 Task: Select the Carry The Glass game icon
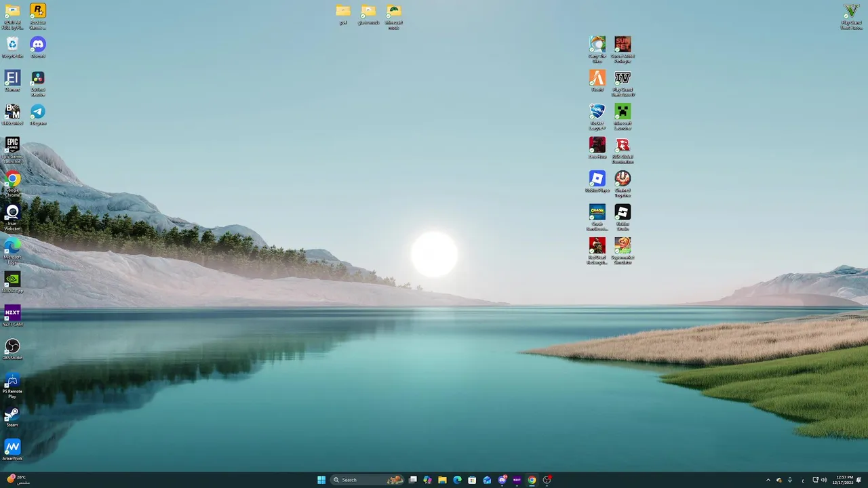coord(597,49)
